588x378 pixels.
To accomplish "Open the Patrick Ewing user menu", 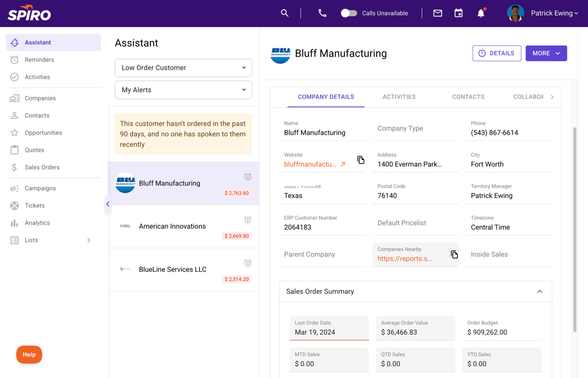I will click(x=554, y=13).
